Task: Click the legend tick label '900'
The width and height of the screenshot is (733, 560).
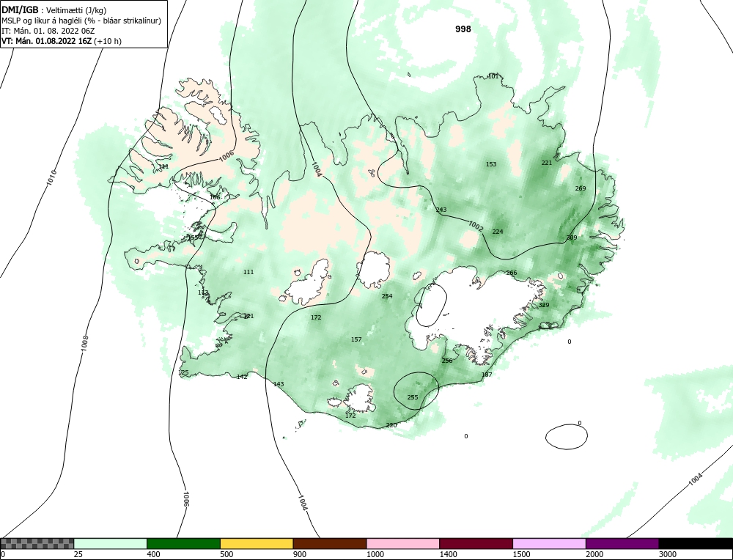Action: click(x=300, y=554)
